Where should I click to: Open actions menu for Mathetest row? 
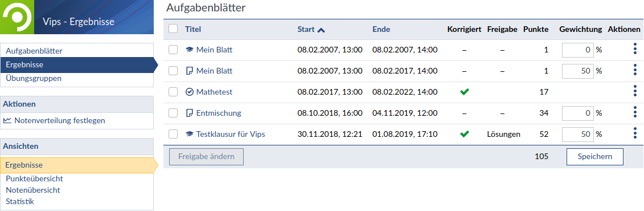click(x=635, y=92)
